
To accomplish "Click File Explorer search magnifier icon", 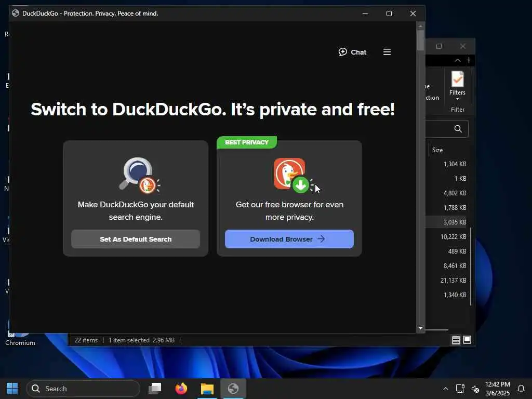I will (x=458, y=129).
